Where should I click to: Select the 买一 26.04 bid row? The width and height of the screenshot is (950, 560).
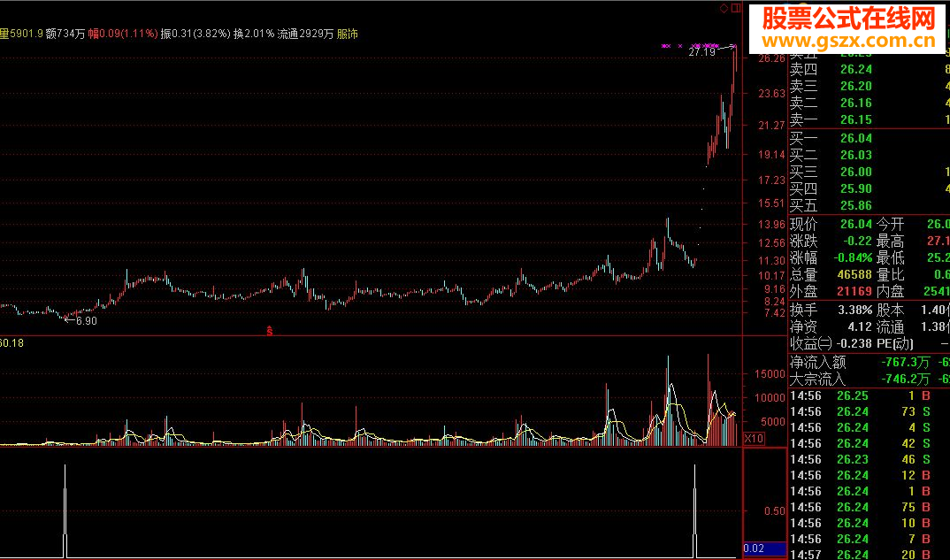tap(869, 138)
